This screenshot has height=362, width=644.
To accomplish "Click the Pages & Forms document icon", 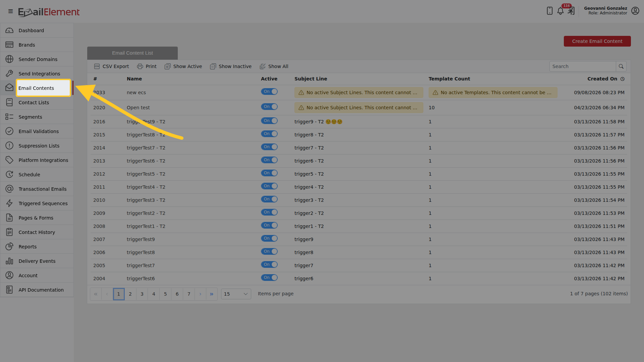I will click(9, 218).
